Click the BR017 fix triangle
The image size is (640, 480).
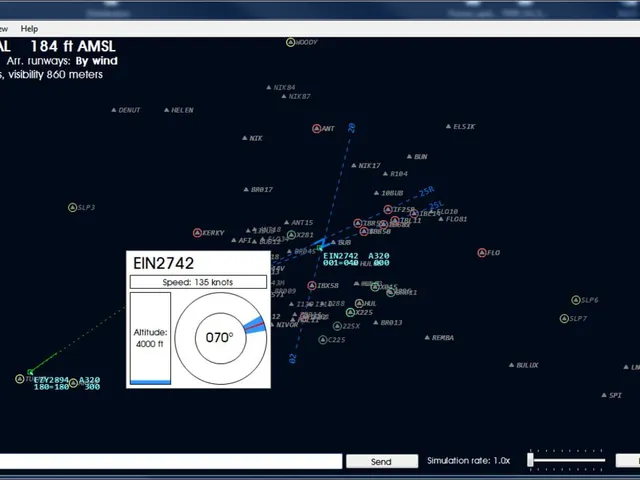pos(246,189)
